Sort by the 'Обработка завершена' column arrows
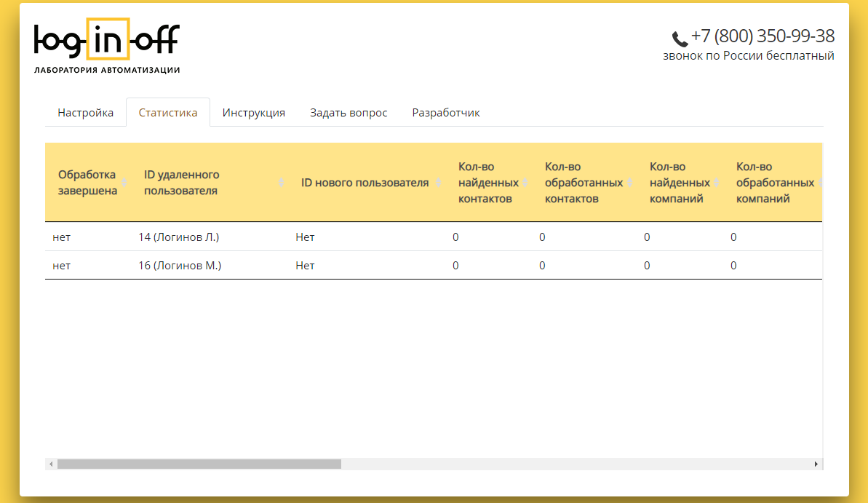 coord(124,182)
